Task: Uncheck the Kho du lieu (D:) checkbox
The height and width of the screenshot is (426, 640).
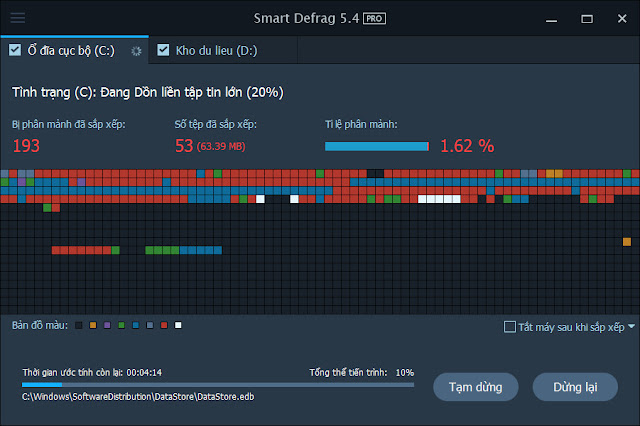Action: tap(163, 50)
